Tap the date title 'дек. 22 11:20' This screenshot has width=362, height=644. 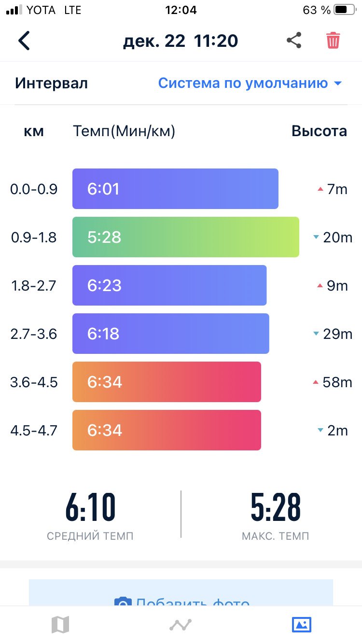coord(181,41)
